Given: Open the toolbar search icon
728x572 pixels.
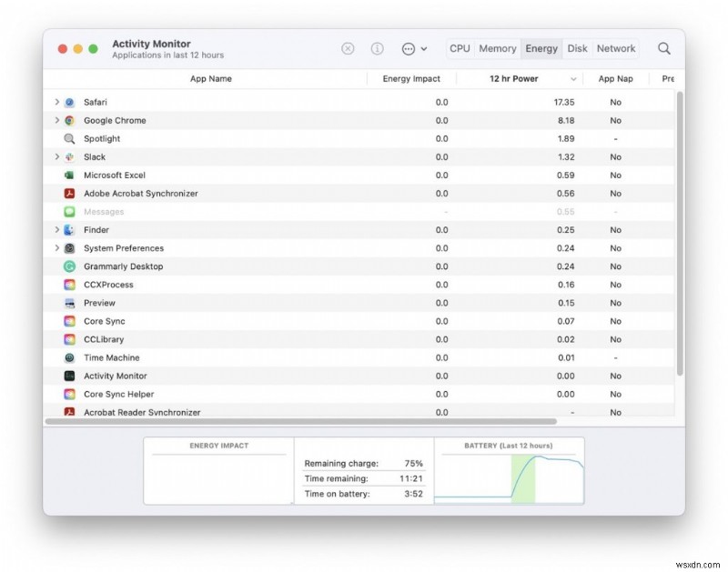Looking at the screenshot, I should [x=663, y=48].
